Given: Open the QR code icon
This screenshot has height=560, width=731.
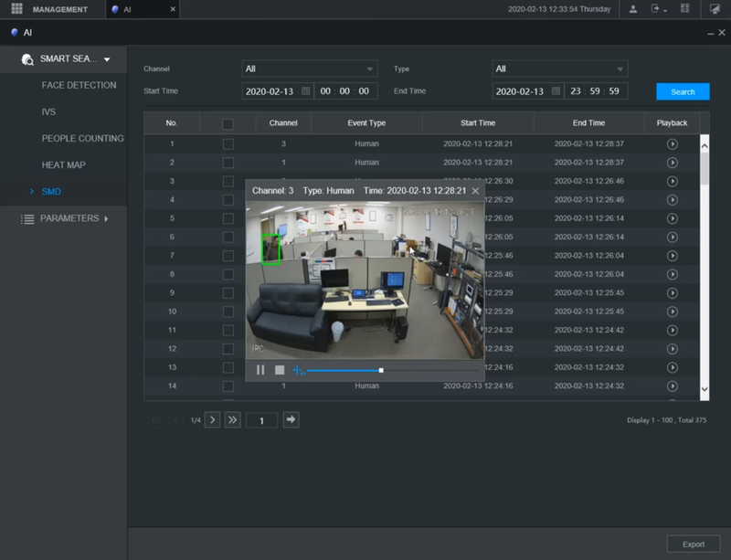Looking at the screenshot, I should point(684,9).
